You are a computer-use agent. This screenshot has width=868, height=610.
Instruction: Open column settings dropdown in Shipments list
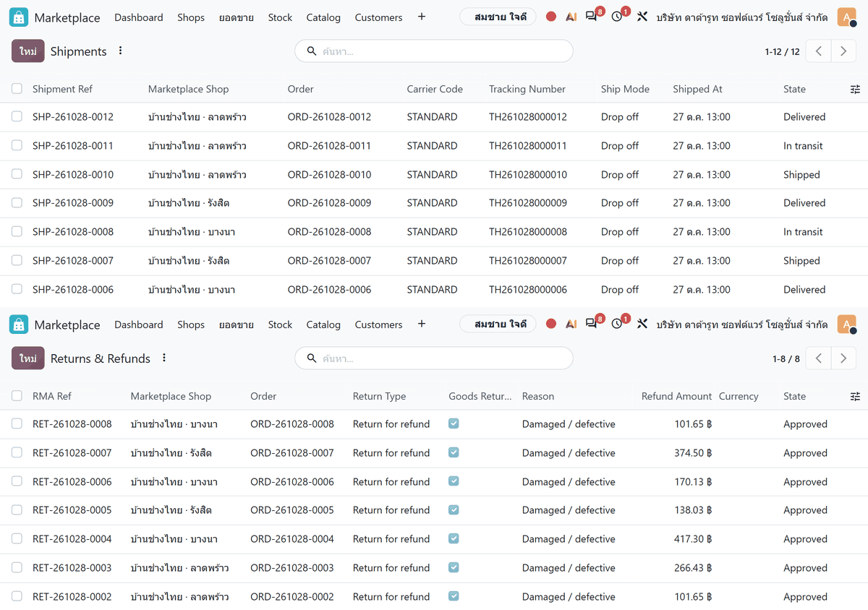(855, 89)
